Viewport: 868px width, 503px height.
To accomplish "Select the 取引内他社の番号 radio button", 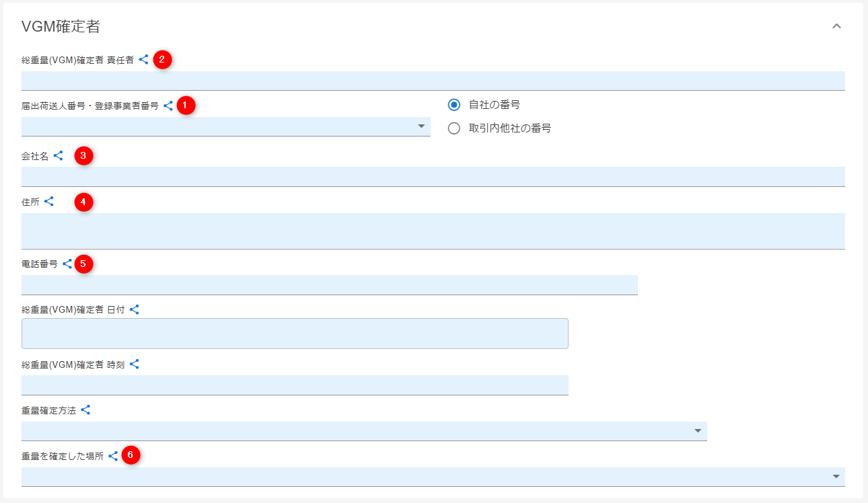I will (454, 128).
